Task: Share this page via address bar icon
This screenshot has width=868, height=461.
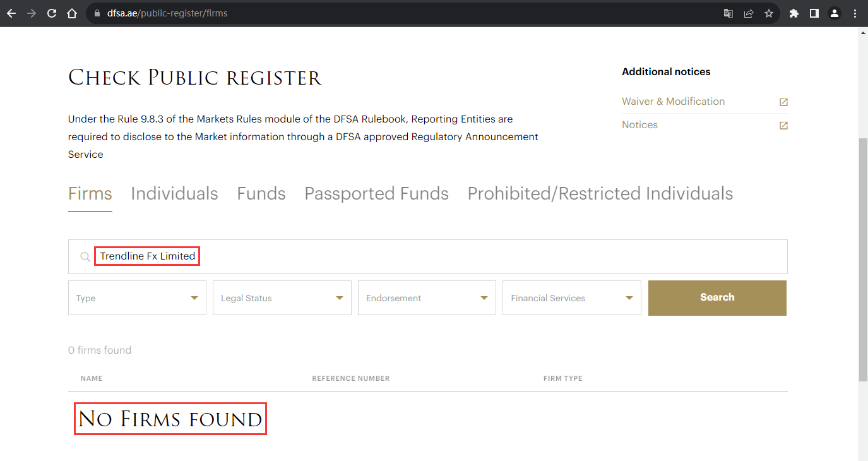Action: click(x=749, y=13)
